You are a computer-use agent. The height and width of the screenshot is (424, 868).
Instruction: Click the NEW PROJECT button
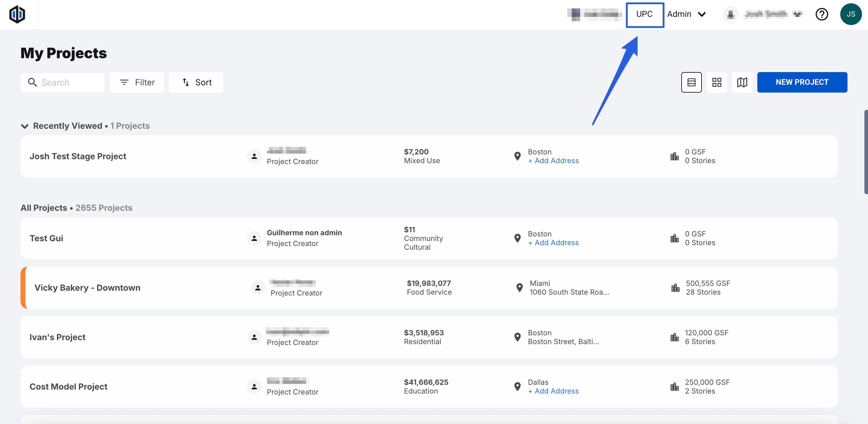[802, 82]
